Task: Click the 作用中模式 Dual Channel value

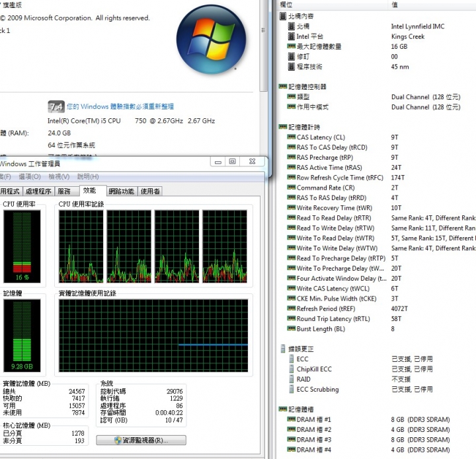Action: (x=426, y=107)
